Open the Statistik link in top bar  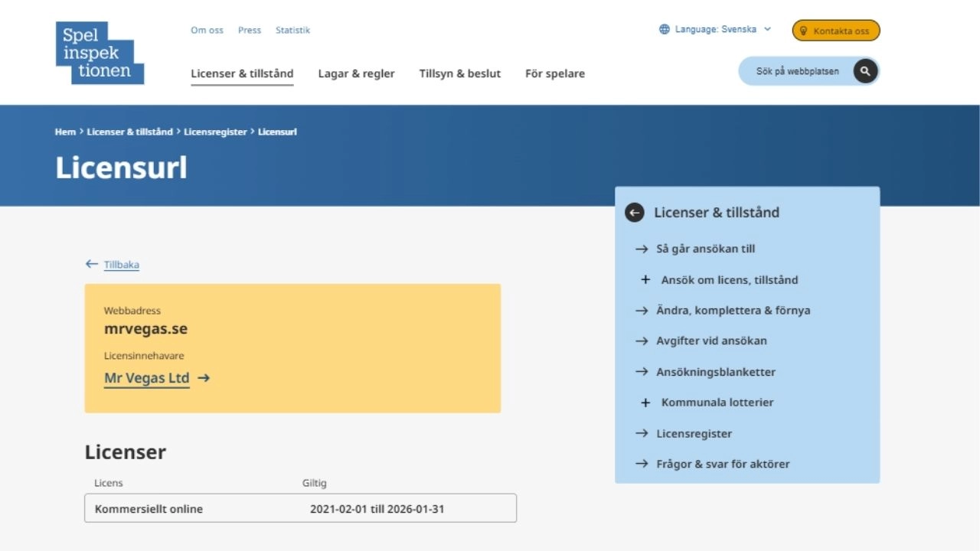click(292, 31)
